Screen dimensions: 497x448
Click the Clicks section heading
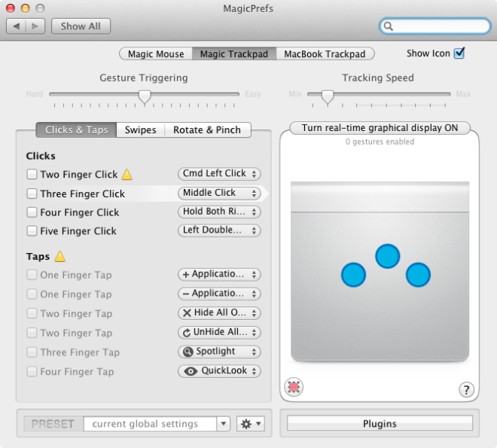[41, 156]
